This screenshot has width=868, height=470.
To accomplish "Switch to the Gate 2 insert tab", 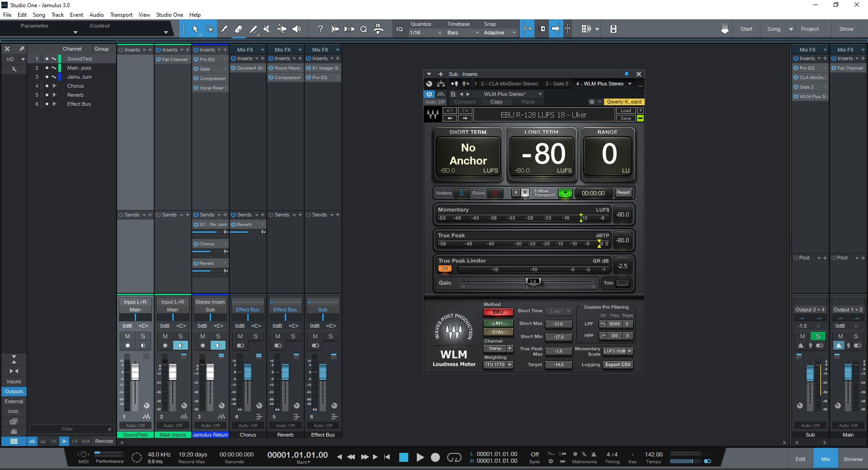I will coord(557,84).
